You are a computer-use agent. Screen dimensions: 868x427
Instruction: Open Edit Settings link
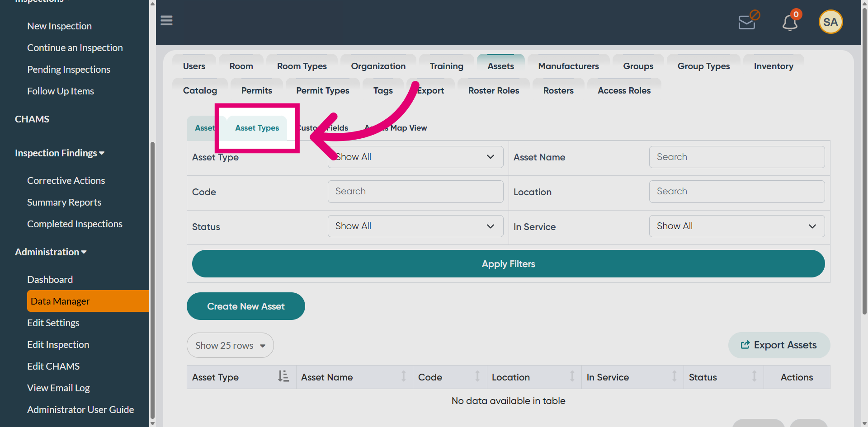click(x=53, y=323)
